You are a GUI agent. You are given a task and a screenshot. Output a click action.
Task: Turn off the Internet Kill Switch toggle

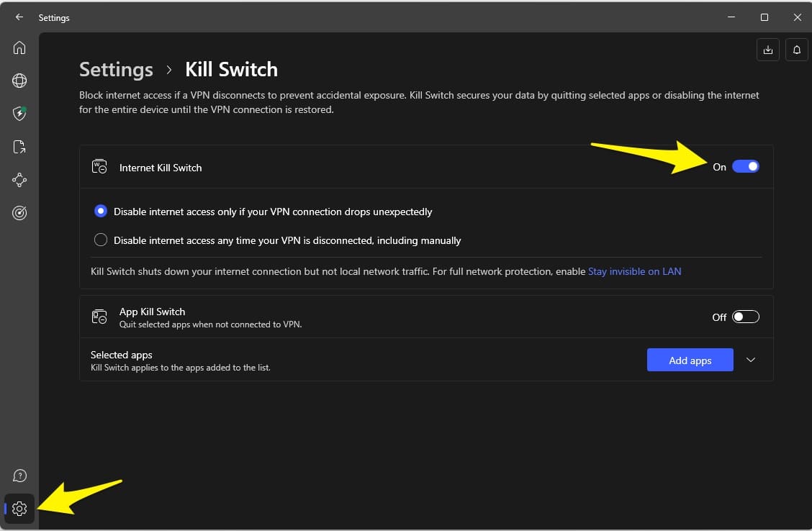[x=745, y=166]
